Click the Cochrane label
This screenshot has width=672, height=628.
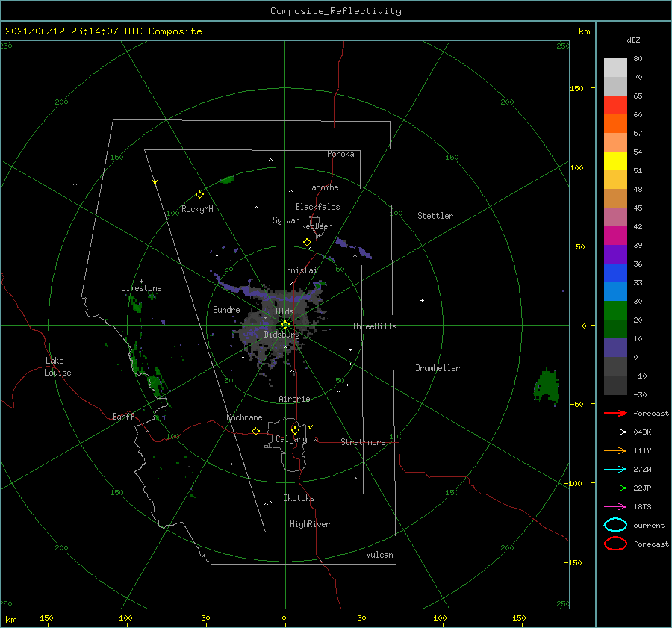click(x=244, y=417)
